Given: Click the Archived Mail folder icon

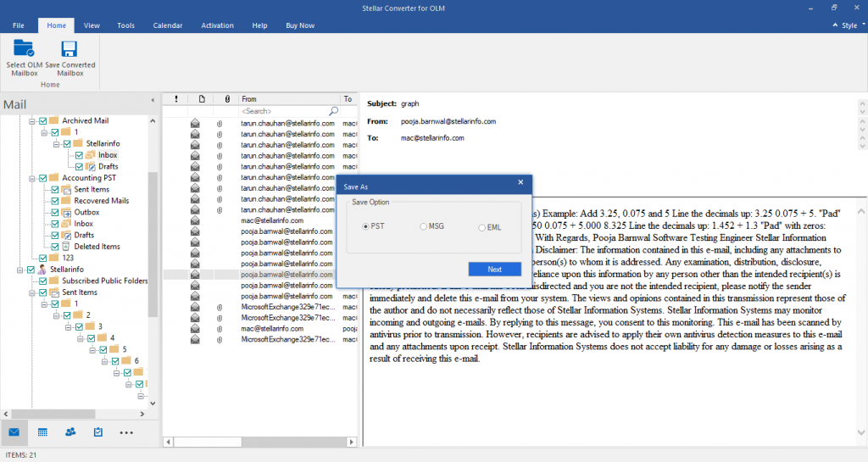Looking at the screenshot, I should point(53,120).
